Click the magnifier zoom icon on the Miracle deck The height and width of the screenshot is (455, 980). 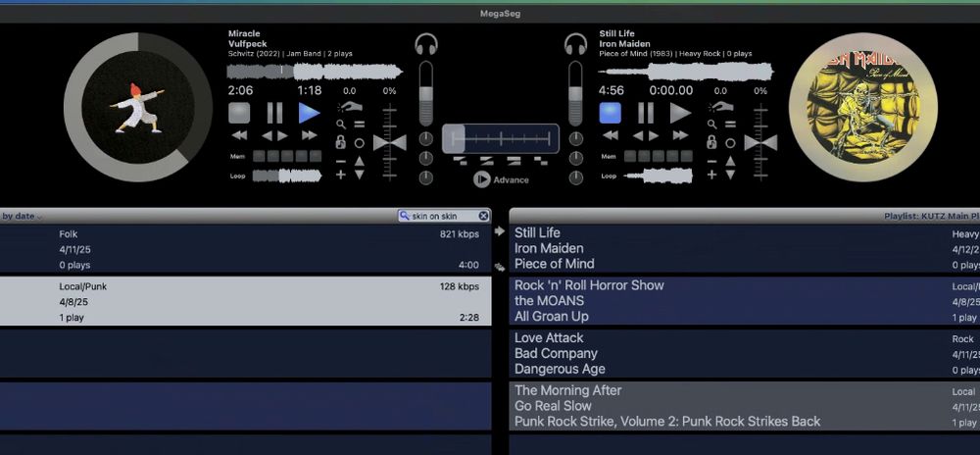[x=341, y=125]
